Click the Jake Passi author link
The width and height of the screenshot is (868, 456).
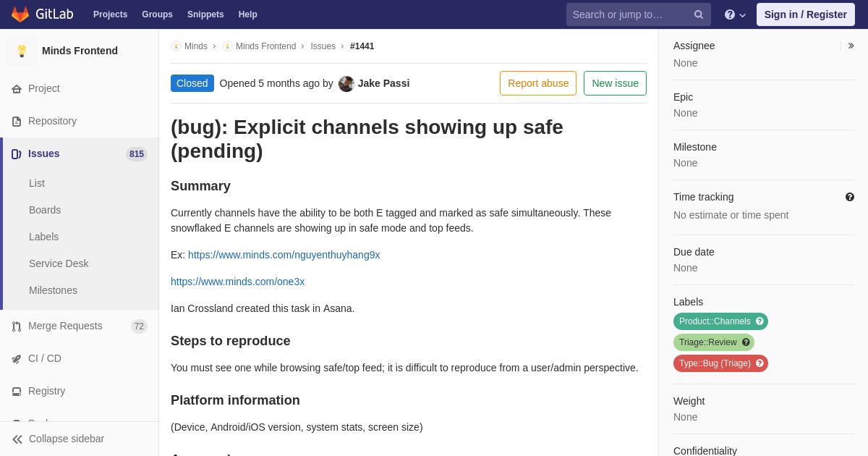[x=383, y=83]
